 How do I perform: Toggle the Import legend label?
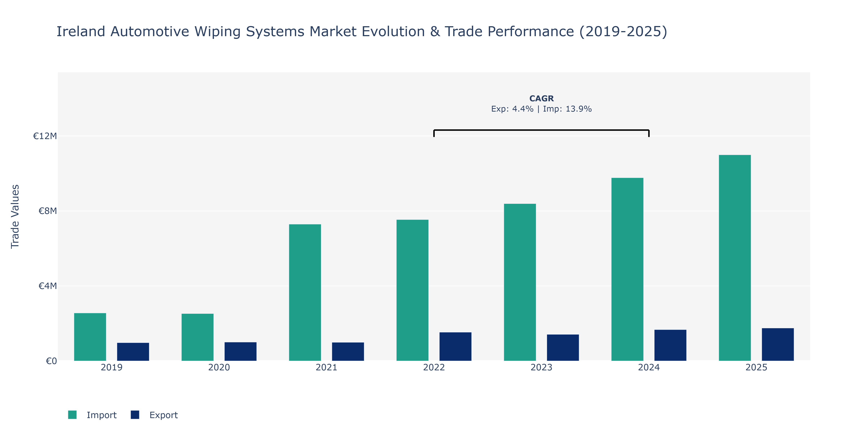pyautogui.click(x=101, y=415)
